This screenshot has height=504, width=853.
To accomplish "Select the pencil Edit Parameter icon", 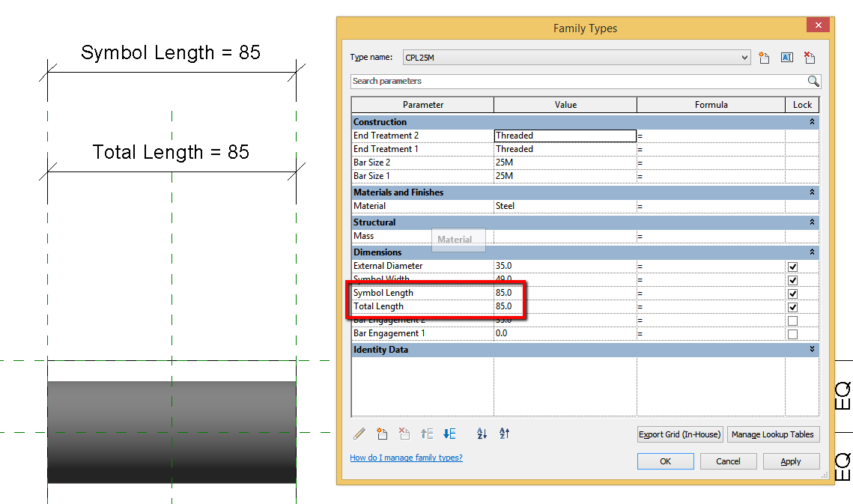I will point(359,434).
